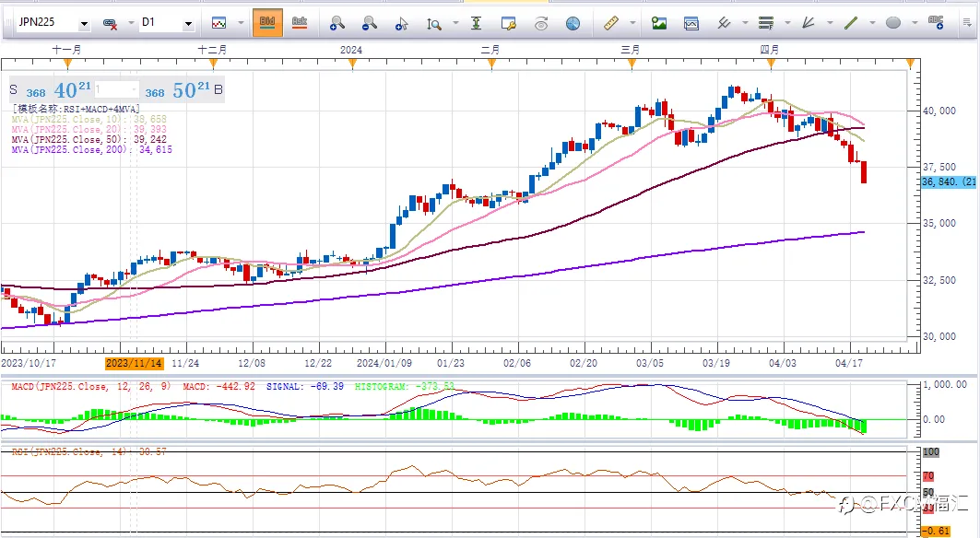Click the orange marker under 十一月

pos(67,64)
